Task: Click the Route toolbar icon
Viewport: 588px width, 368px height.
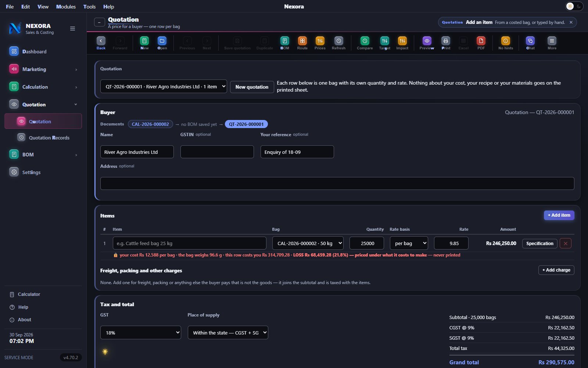Action: click(302, 41)
